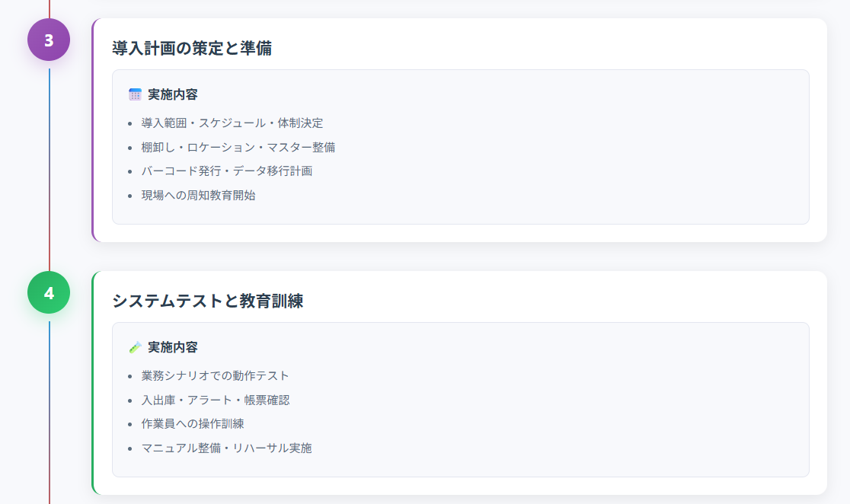Click the purple step 3 circle
Screen dimensions: 850x504
pyautogui.click(x=49, y=40)
